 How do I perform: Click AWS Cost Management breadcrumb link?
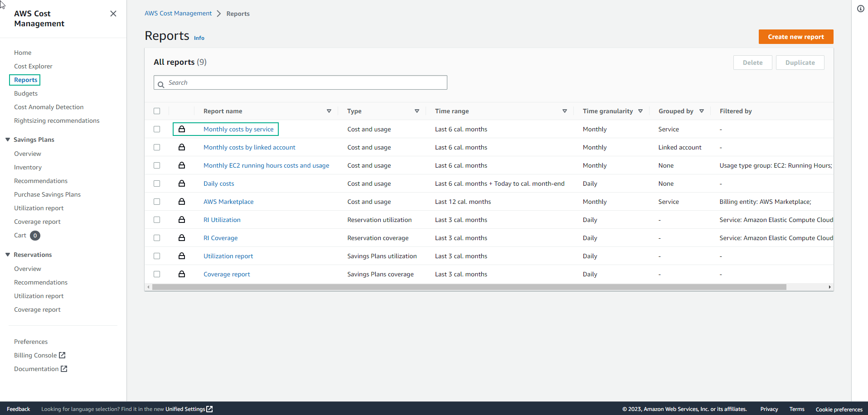click(x=178, y=13)
